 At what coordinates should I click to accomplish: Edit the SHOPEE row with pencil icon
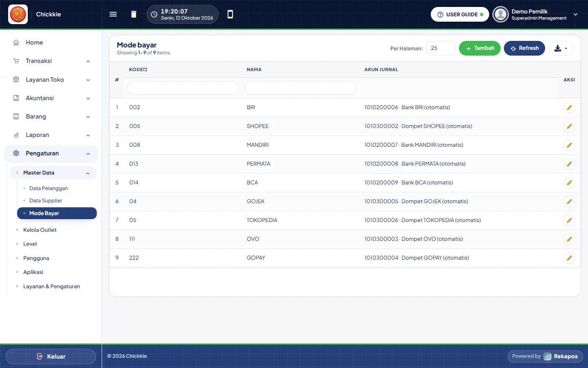[569, 126]
